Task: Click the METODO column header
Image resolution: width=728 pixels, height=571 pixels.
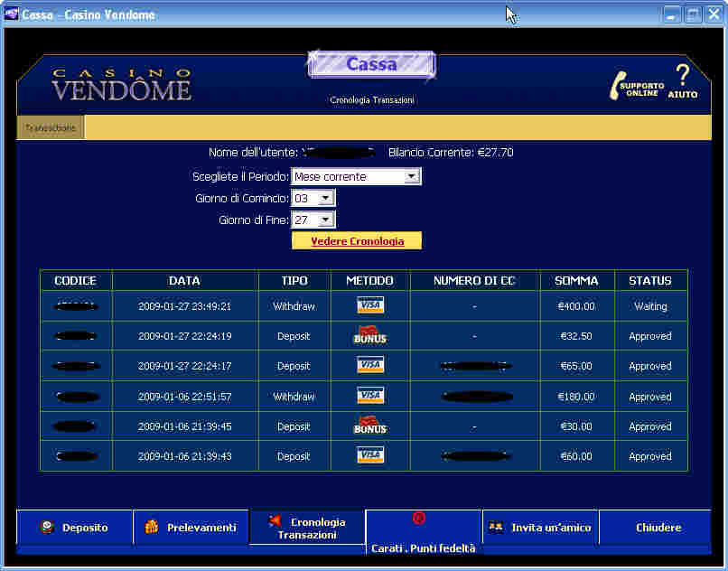Action: pos(369,281)
